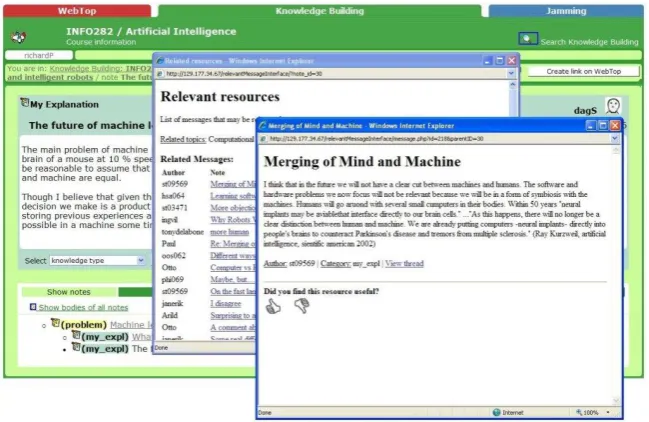The width and height of the screenshot is (649, 422).
Task: Maximize the Related resources window
Action: click(x=500, y=61)
